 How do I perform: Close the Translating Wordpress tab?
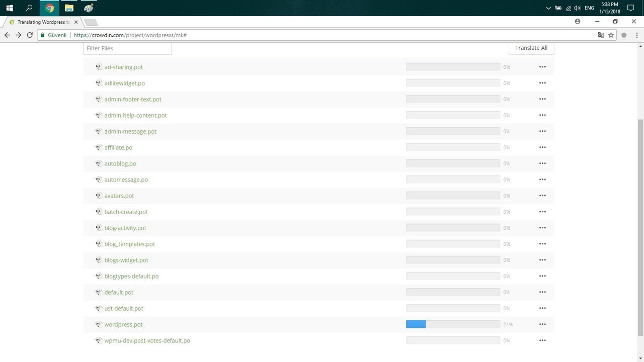pyautogui.click(x=76, y=22)
